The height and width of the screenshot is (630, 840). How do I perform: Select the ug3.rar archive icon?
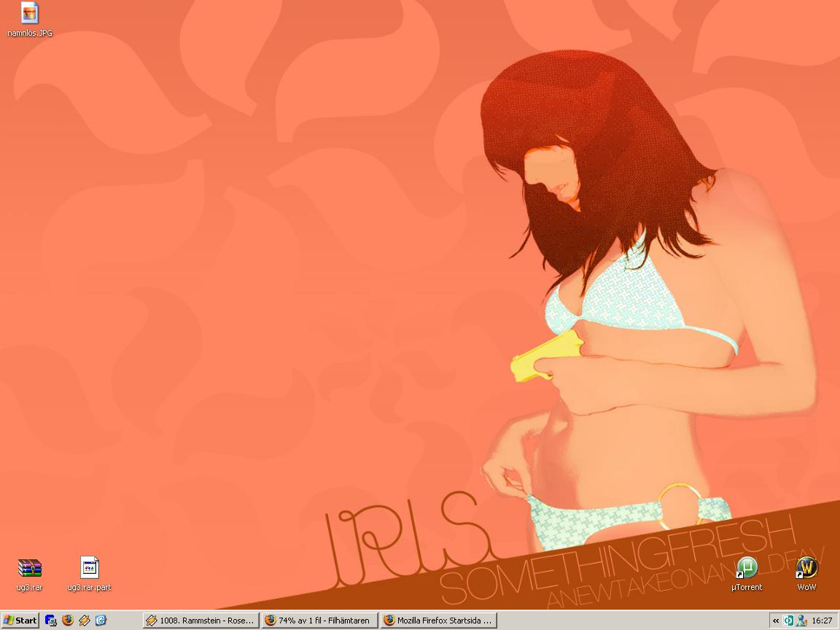[29, 574]
